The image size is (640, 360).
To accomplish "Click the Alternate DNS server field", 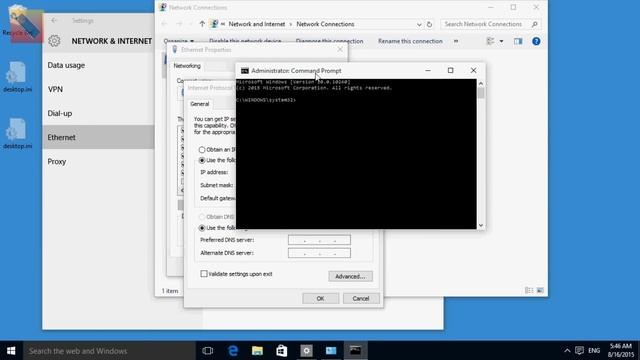I will (319, 253).
